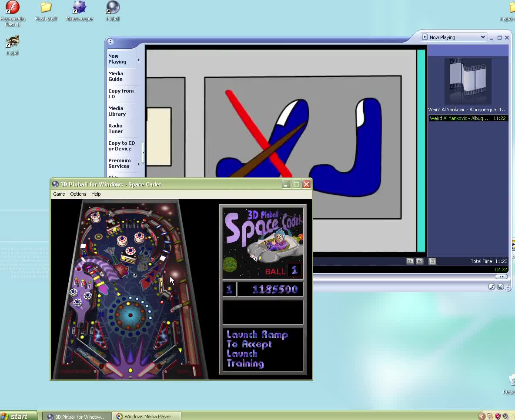Click the Albuquerque video thumbnail

tap(468, 81)
